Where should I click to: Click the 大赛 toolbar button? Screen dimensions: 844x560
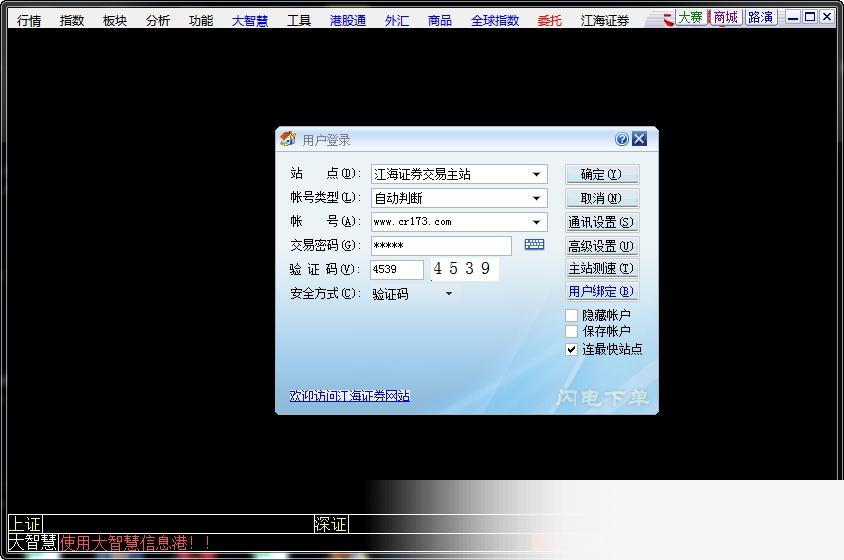691,18
